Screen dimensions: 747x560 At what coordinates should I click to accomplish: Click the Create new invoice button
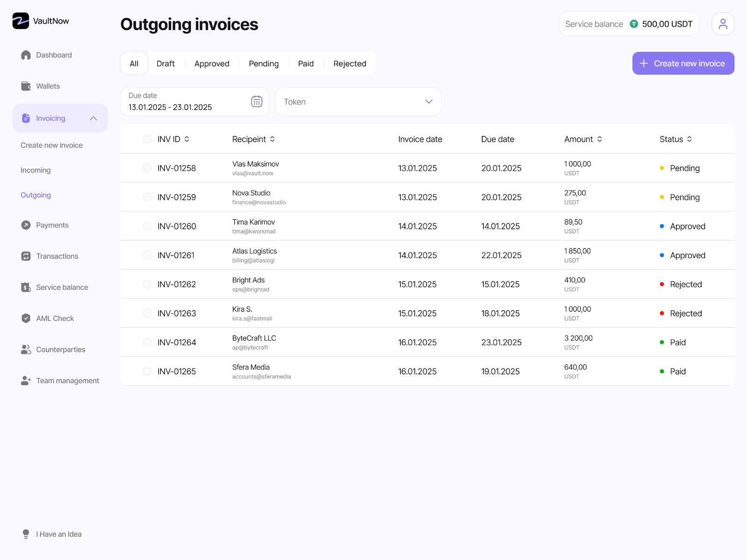(683, 63)
